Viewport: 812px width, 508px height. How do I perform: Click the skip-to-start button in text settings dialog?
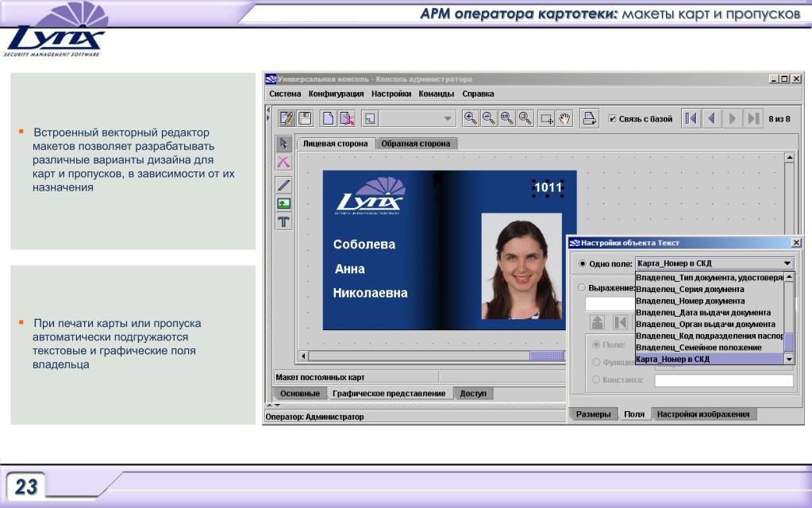(620, 322)
